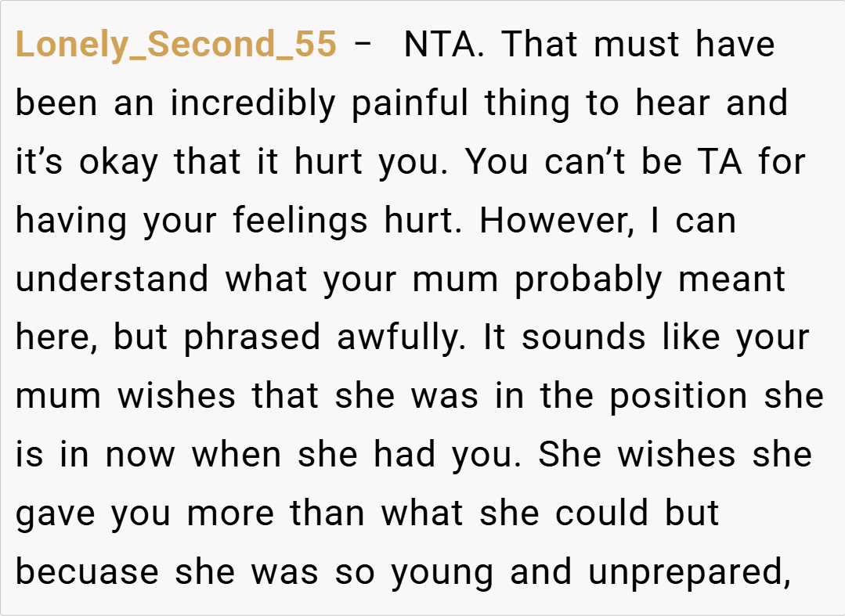Click the word "gave" in the comment

pos(54,515)
